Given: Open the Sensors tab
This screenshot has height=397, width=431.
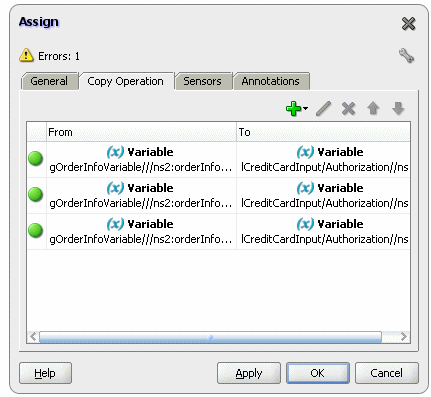Looking at the screenshot, I should pyautogui.click(x=202, y=81).
